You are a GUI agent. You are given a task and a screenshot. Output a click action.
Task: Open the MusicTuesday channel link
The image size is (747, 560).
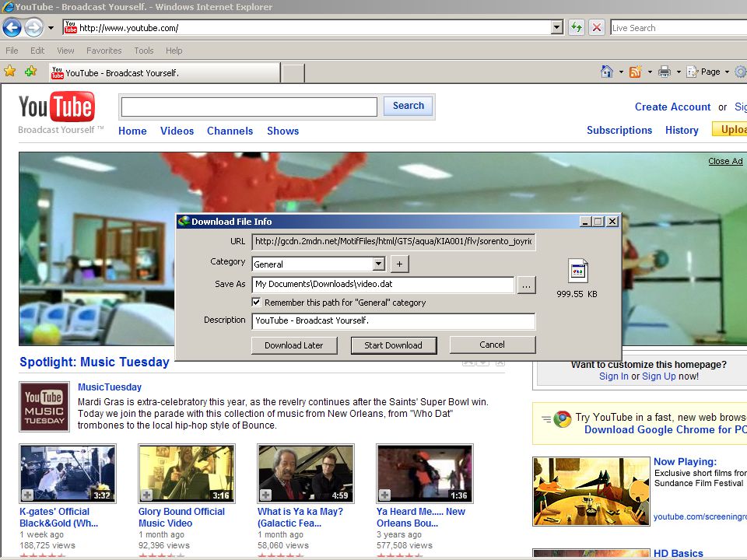(110, 387)
